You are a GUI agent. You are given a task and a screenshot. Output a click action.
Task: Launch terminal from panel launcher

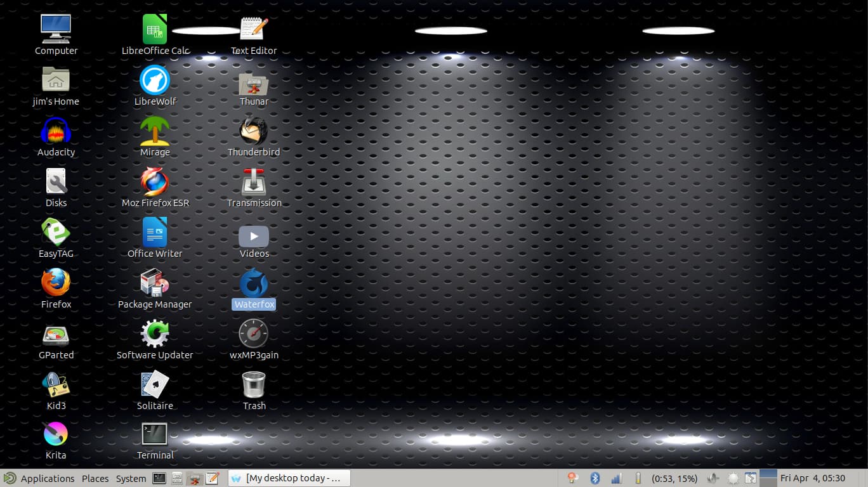[159, 478]
